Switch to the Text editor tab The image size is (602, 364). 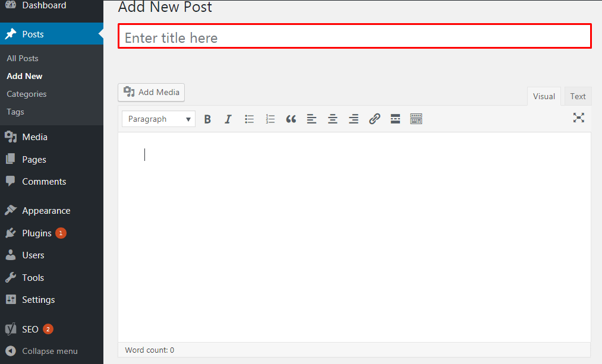(578, 96)
